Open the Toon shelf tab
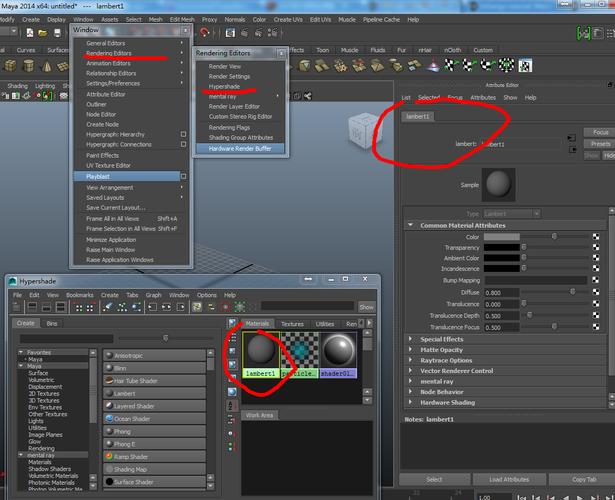Screen dimensions: 615x500 (322, 50)
